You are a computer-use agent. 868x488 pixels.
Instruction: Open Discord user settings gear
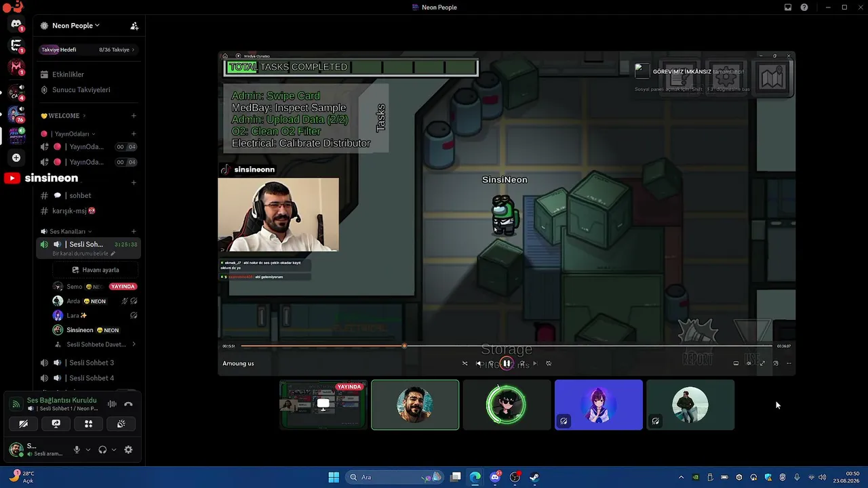click(128, 449)
